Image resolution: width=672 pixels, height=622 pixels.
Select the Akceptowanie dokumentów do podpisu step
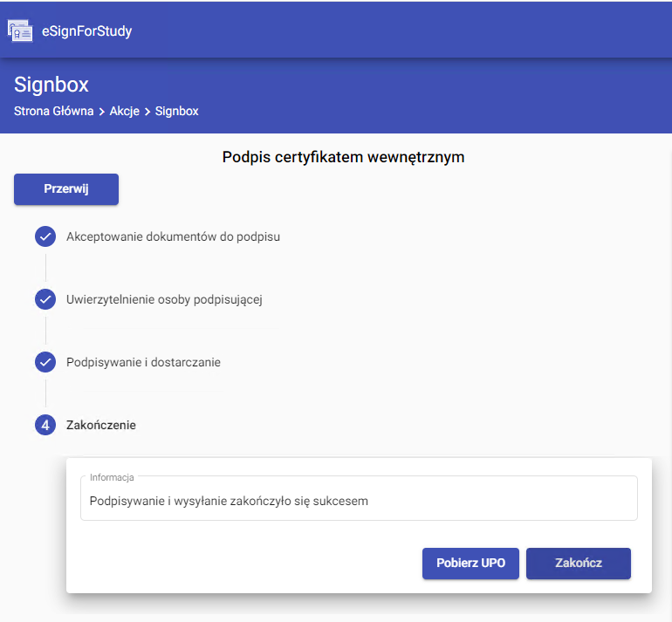coord(173,236)
